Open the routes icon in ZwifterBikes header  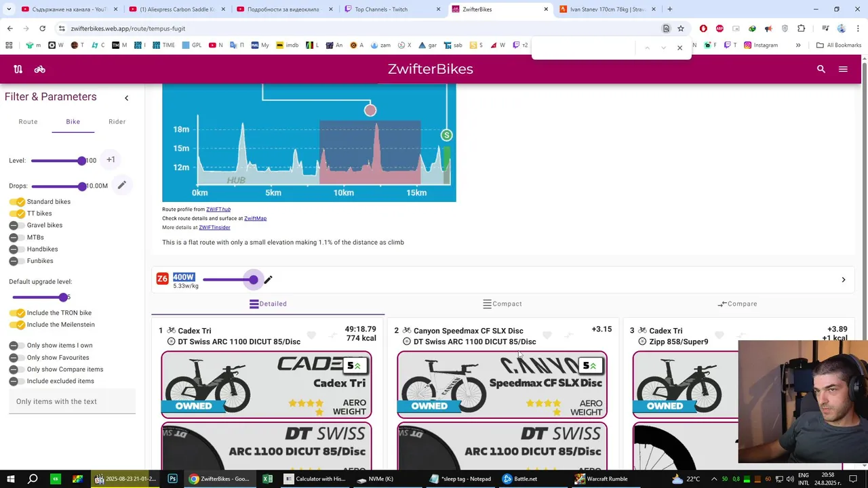pos(18,69)
